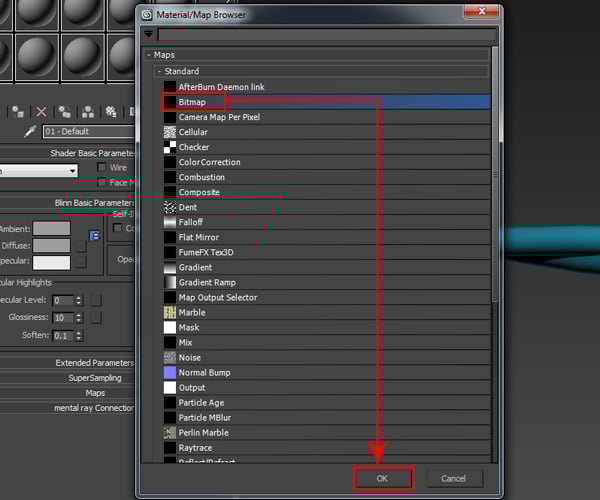Click the Cellular map icon
The image size is (600, 500).
pyautogui.click(x=170, y=132)
